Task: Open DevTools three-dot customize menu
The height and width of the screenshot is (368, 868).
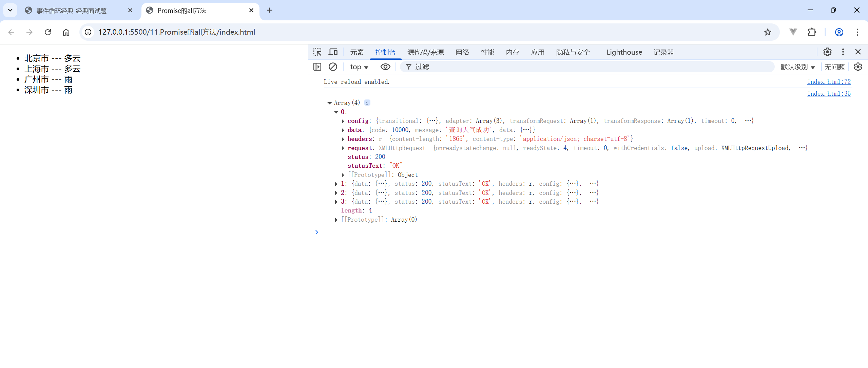Action: click(x=843, y=52)
